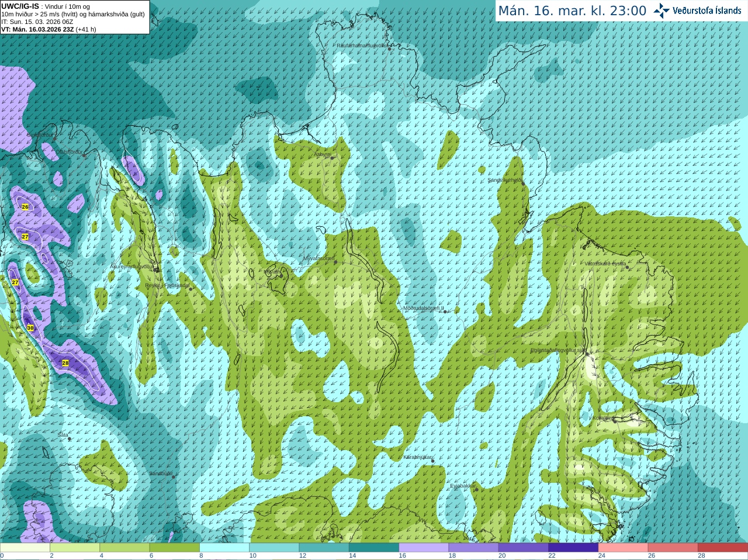Click the Veðurstofa Íslands logo icon
The width and height of the screenshot is (748, 560).
(x=662, y=11)
